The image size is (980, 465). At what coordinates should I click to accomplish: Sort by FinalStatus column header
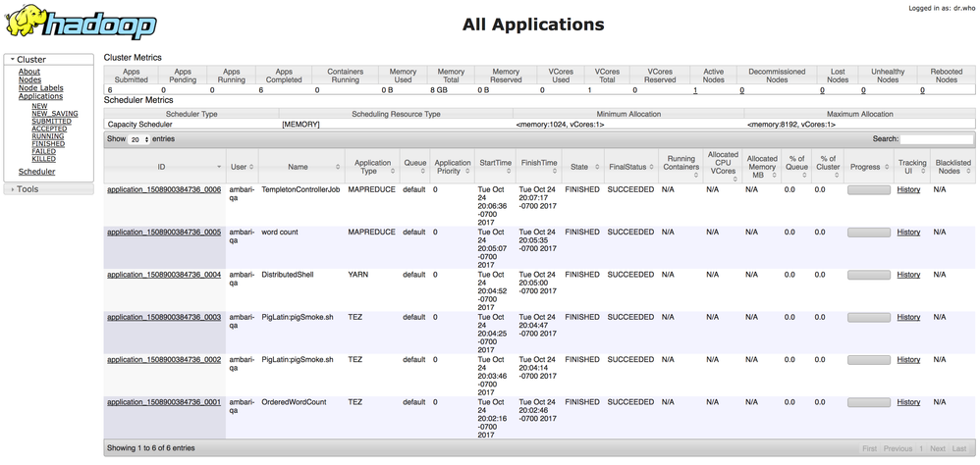tap(629, 167)
